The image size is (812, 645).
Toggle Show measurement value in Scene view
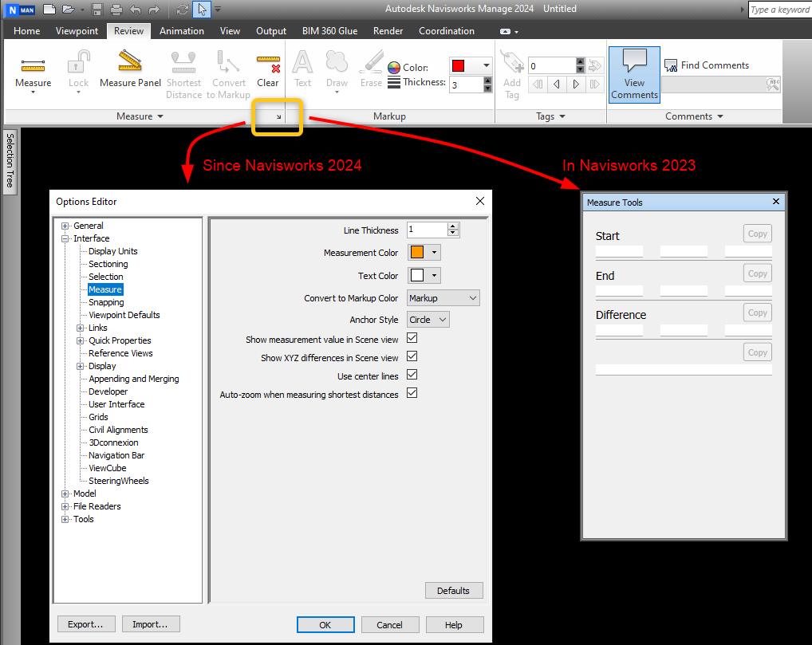click(x=412, y=338)
